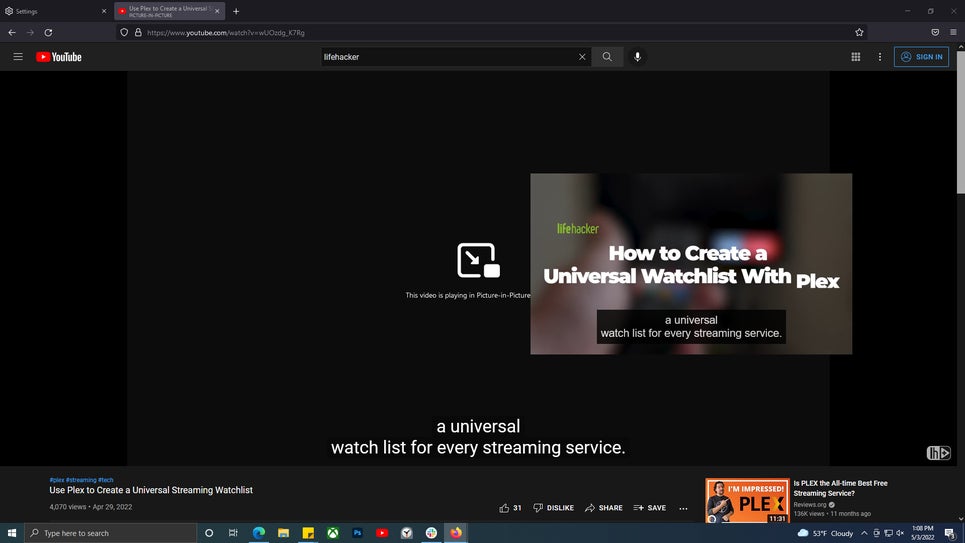Open a new browser tab
Image resolution: width=965 pixels, height=543 pixels.
click(x=236, y=11)
